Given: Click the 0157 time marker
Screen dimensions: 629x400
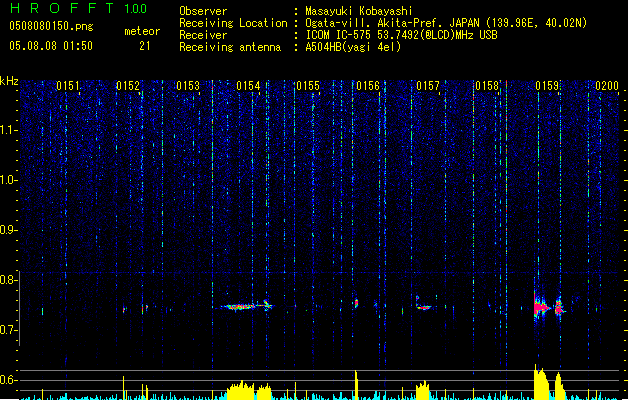Looking at the screenshot, I should (428, 86).
